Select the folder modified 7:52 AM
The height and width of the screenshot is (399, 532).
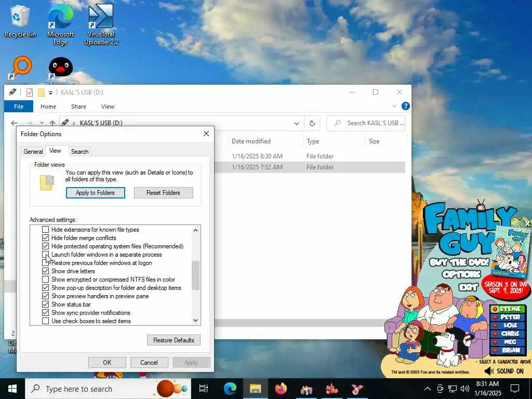pyautogui.click(x=310, y=167)
